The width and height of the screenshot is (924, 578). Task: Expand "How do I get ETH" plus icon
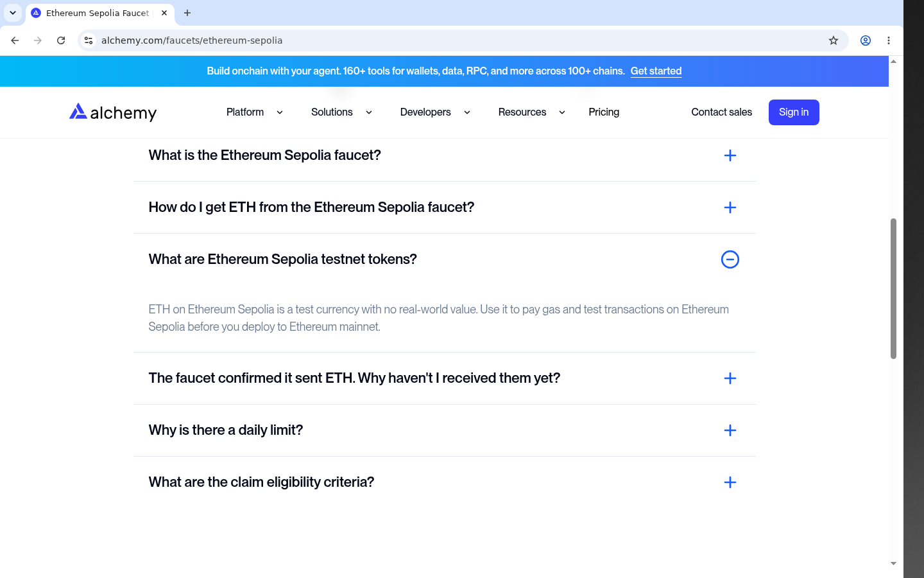click(x=730, y=207)
